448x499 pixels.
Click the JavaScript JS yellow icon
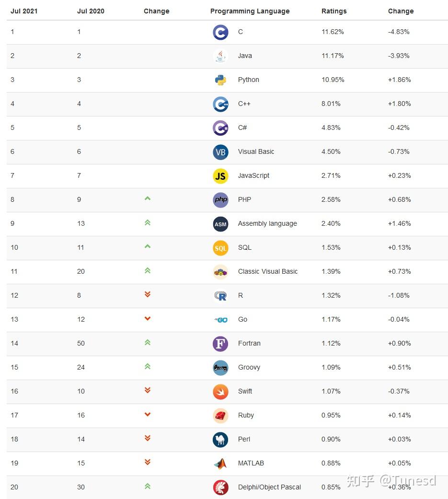coord(220,176)
